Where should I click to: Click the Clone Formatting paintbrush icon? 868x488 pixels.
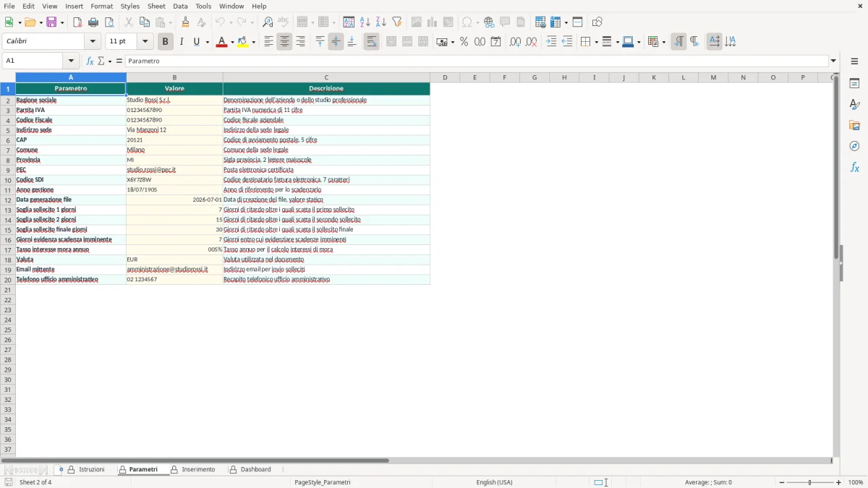(x=186, y=22)
